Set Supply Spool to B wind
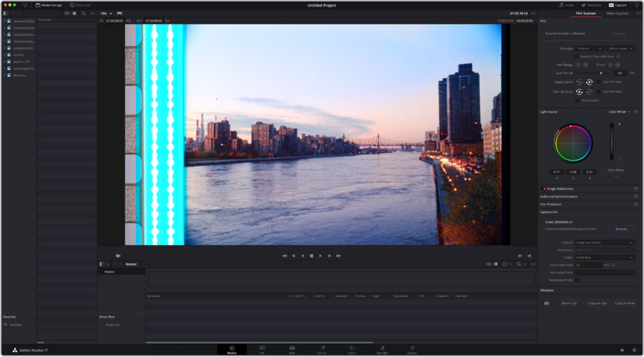644x357 pixels. point(589,82)
